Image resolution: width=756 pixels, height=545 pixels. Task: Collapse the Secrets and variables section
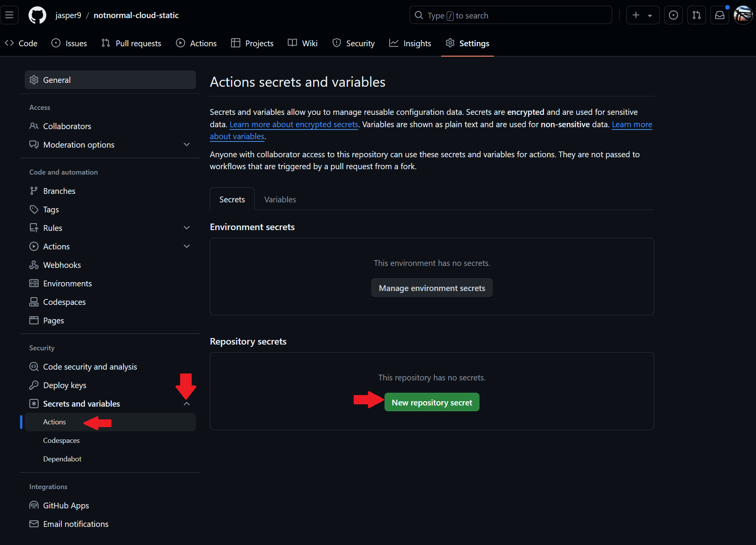click(187, 404)
